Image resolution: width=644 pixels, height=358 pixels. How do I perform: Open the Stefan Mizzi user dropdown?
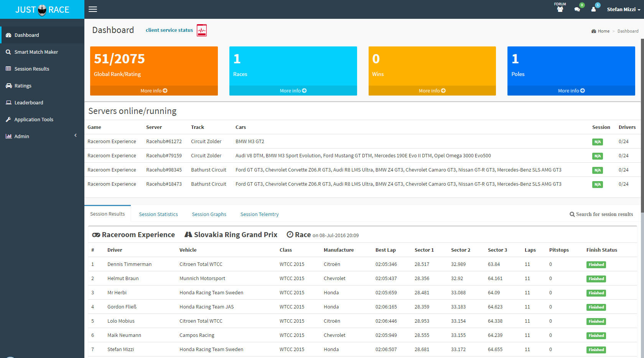(623, 9)
